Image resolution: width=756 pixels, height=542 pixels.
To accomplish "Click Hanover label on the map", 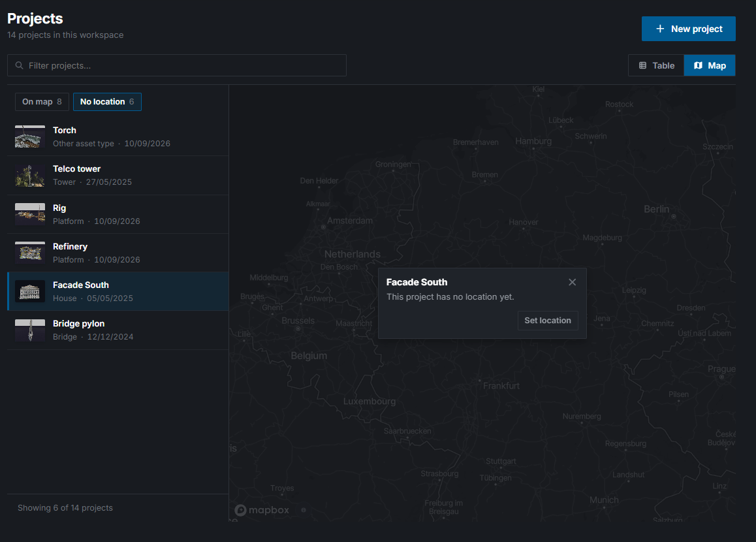I will [524, 222].
